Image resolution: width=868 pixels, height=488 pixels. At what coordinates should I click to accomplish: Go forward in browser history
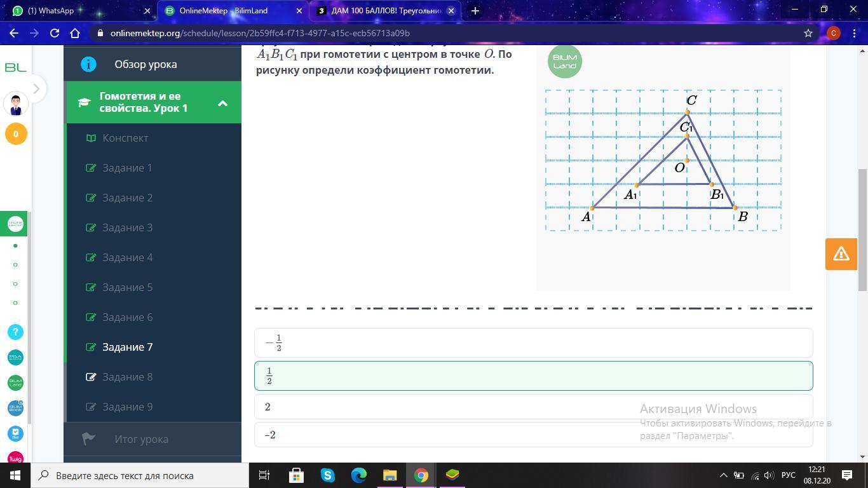pyautogui.click(x=34, y=33)
